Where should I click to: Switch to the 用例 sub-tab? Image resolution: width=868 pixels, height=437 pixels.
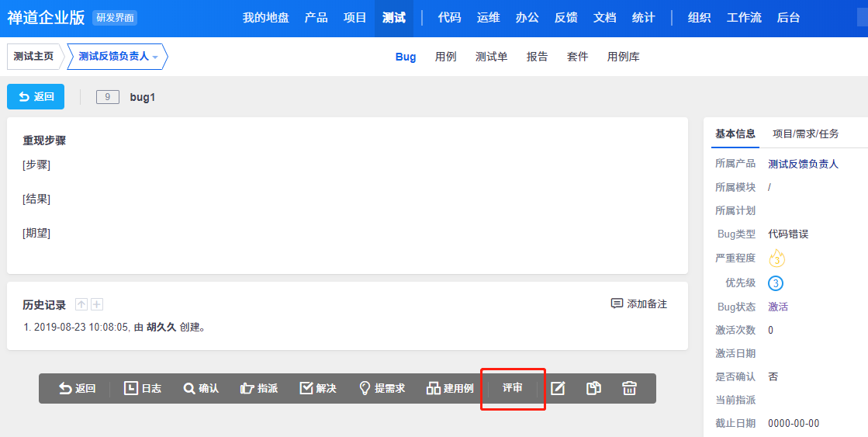445,57
